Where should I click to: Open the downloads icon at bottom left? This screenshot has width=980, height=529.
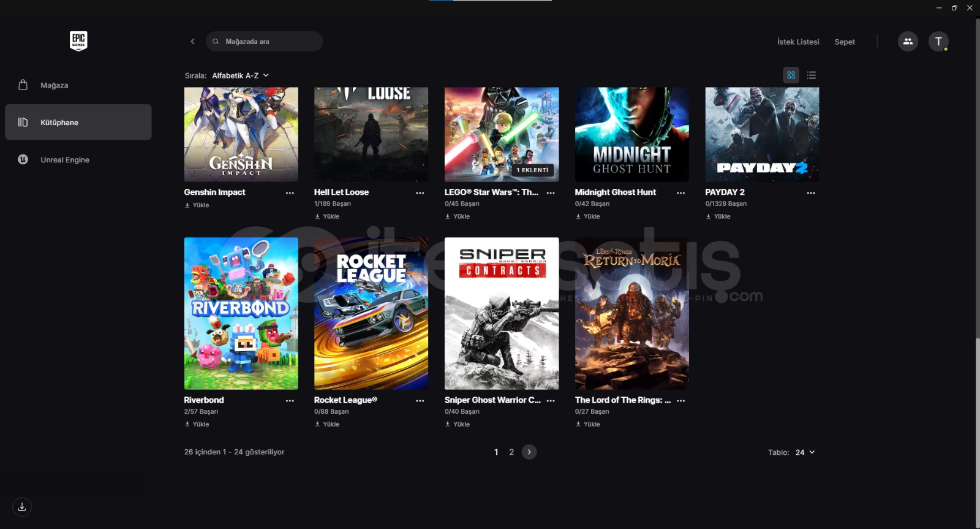[21, 507]
